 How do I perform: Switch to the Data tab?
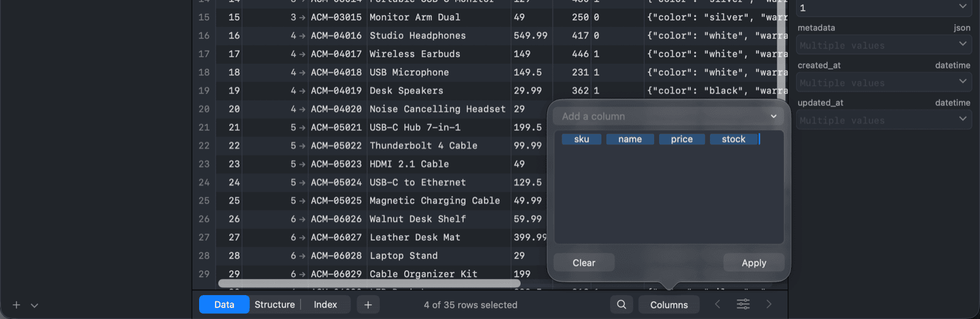(x=224, y=304)
